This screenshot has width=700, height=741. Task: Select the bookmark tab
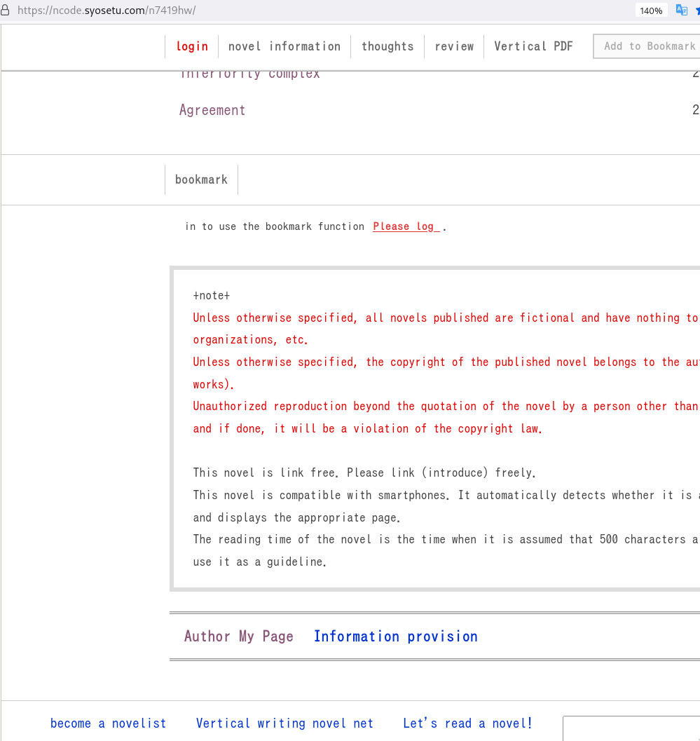coord(201,179)
